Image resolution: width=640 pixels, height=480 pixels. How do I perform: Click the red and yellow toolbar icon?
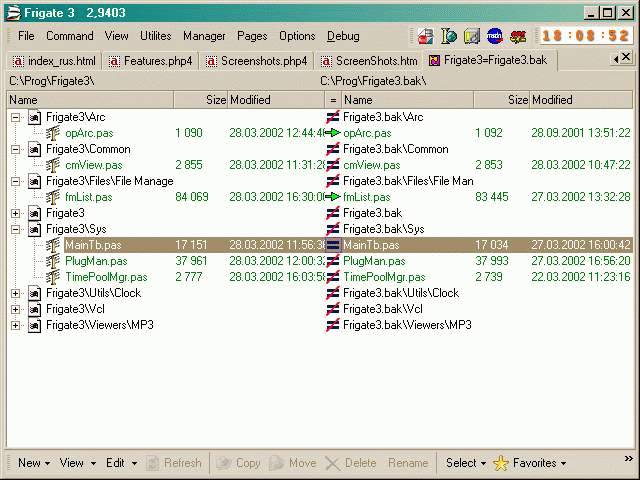[x=518, y=36]
